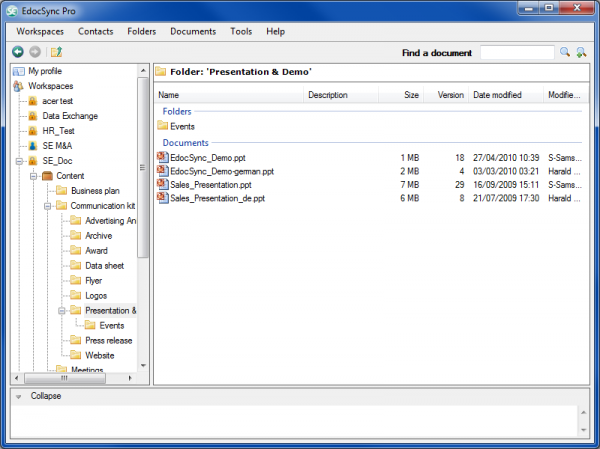This screenshot has height=449, width=600.
Task: Click the 21/07/2009 17:30 date cell
Action: point(506,198)
